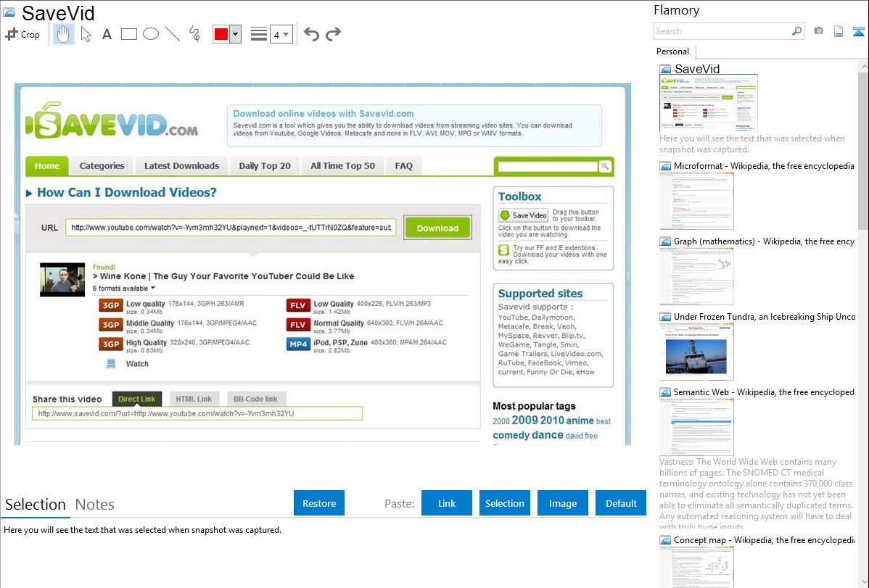This screenshot has height=588, width=869.
Task: Open the line width 4 dropdown
Action: point(281,35)
